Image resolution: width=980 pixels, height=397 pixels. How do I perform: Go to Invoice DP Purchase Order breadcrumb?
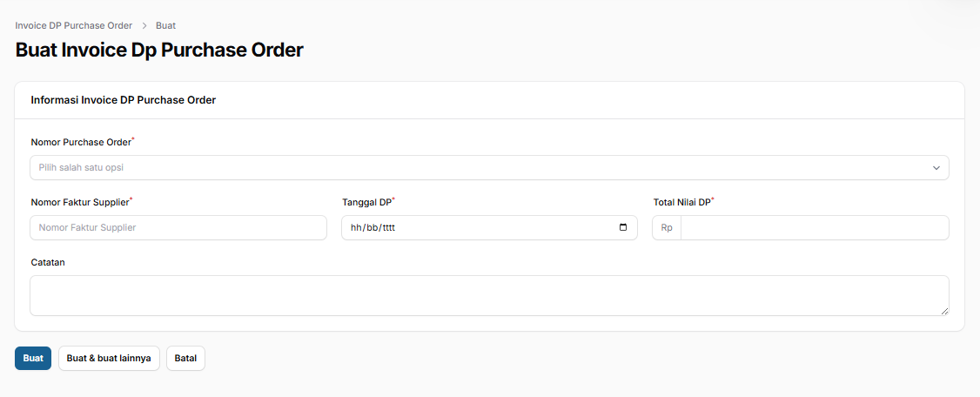coord(74,25)
